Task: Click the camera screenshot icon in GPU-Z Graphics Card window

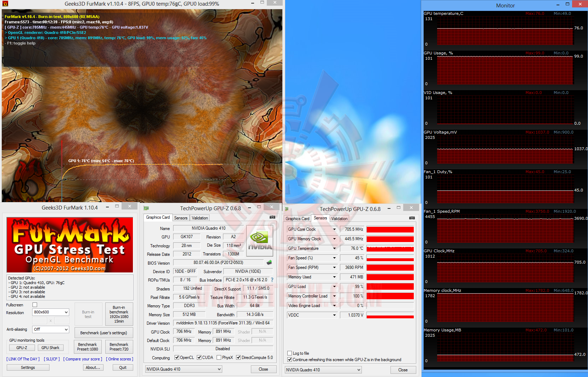Action: pyautogui.click(x=272, y=217)
